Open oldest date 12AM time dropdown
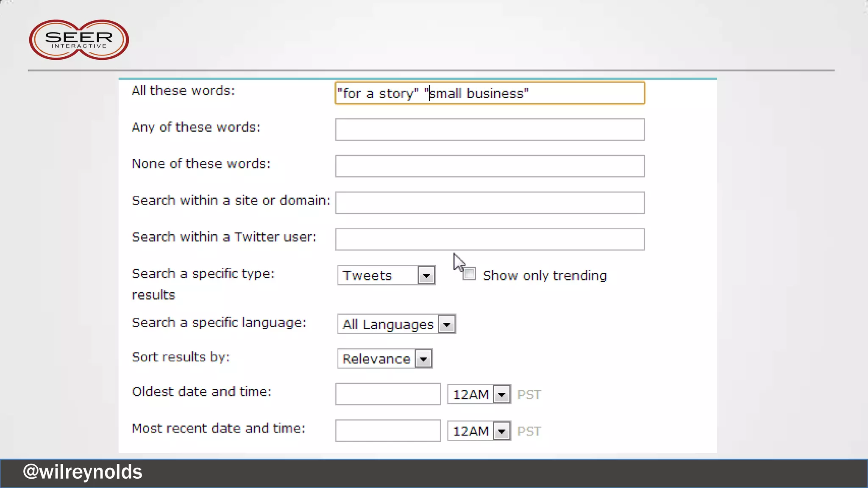 (x=502, y=395)
